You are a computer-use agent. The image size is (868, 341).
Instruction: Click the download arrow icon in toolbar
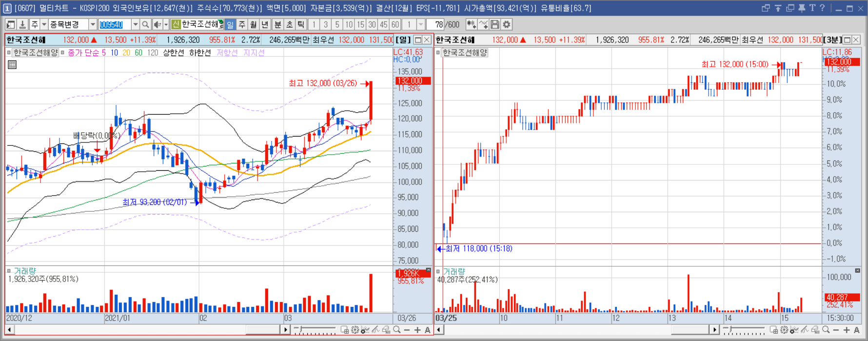point(22,24)
